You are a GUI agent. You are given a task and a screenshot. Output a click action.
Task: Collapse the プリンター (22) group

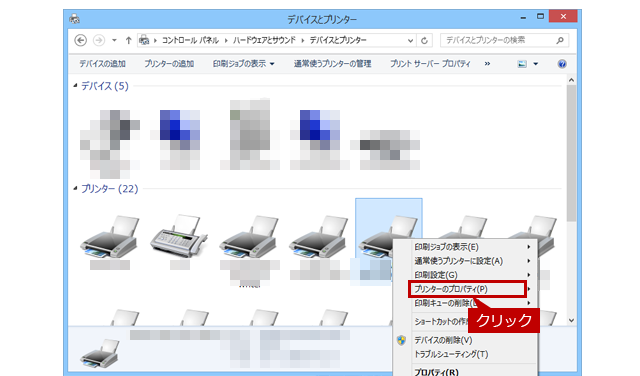pyautogui.click(x=75, y=188)
